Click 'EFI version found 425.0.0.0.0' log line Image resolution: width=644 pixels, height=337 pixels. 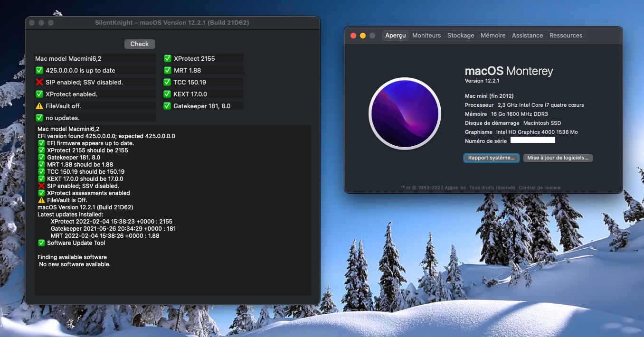point(106,136)
